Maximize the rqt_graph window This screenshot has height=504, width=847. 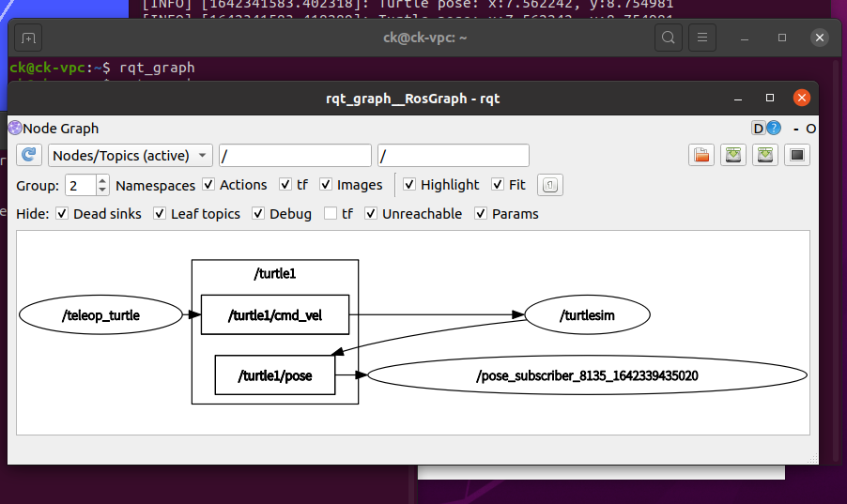[x=770, y=98]
